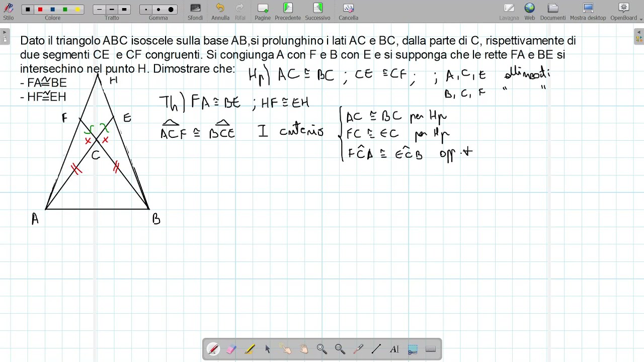Undo with the Annulla button
644x362 pixels.
pos(220,11)
